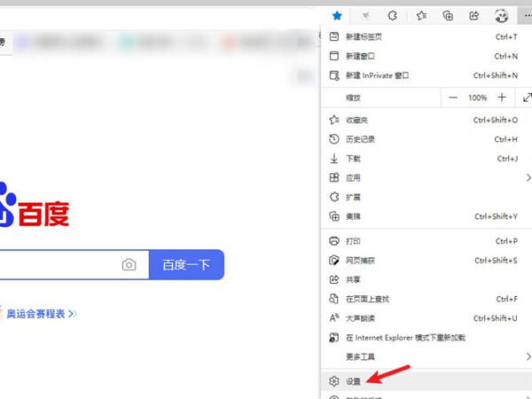Viewport: 532px width, 399px height.
Task: Click the 百度 logo
Action: [x=35, y=206]
